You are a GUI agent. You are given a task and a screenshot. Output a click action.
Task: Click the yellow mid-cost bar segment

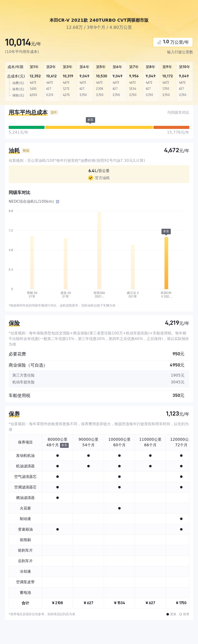[x=99, y=127]
